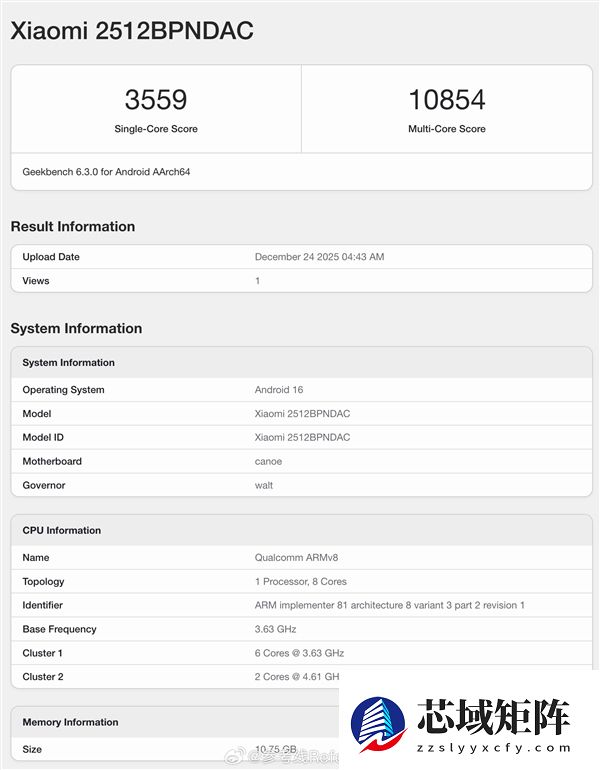Select the single-core score 3559
The image size is (600, 770).
(155, 100)
